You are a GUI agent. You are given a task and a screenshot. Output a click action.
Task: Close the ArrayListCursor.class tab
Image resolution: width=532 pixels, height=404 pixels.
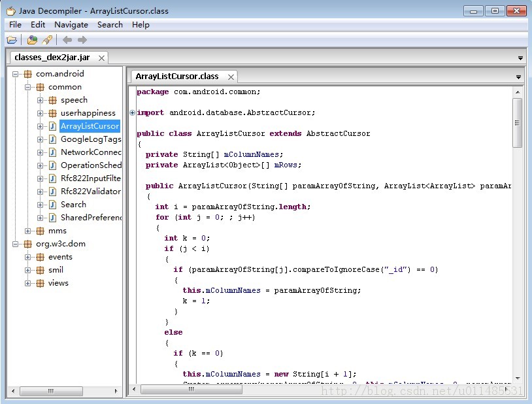[x=231, y=77]
